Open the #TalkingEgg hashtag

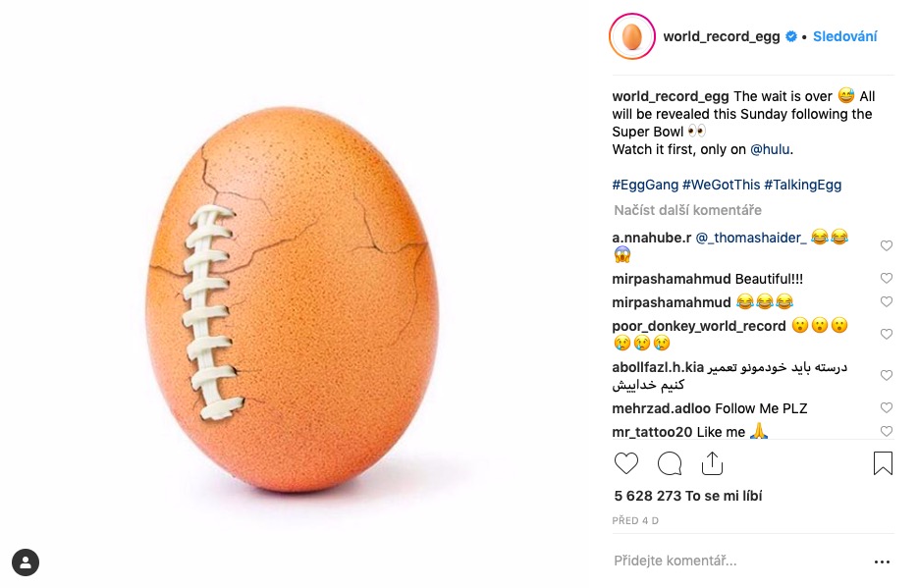click(x=803, y=185)
